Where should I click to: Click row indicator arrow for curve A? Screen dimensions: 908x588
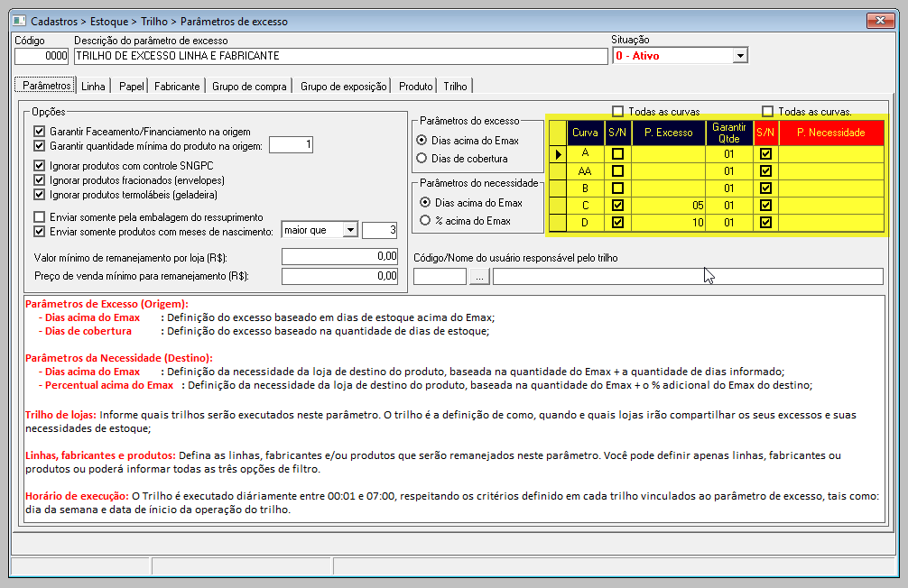(x=558, y=154)
